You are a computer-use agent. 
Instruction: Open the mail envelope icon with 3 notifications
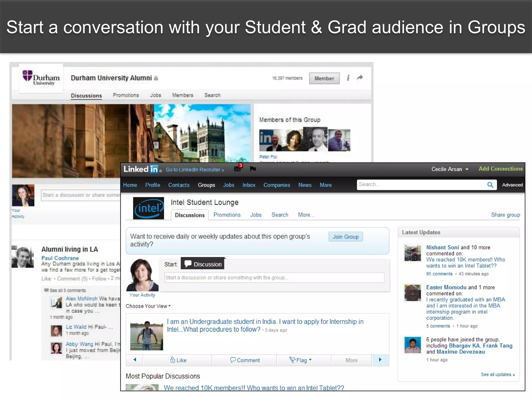tap(238, 168)
